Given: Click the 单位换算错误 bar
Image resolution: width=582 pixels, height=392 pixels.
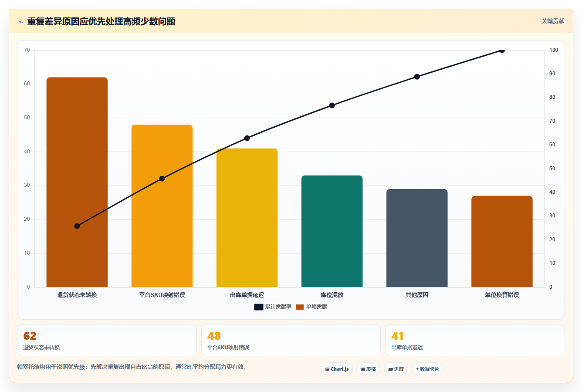Looking at the screenshot, I should click(502, 241).
